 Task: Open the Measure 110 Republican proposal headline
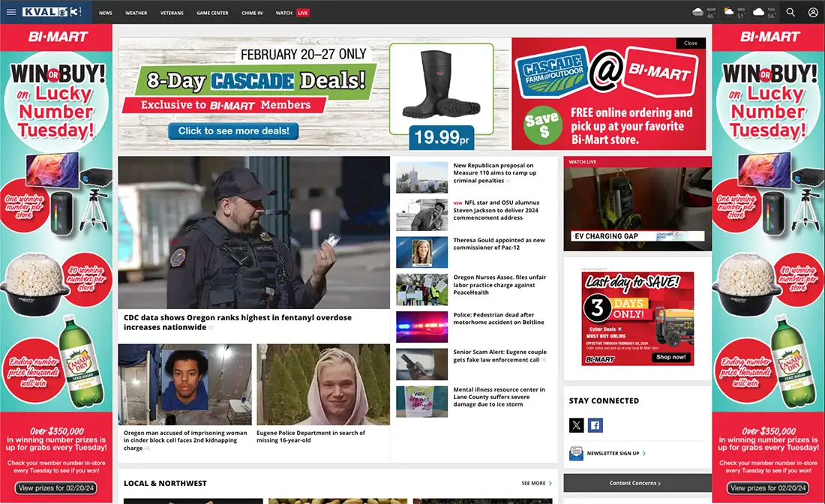494,172
